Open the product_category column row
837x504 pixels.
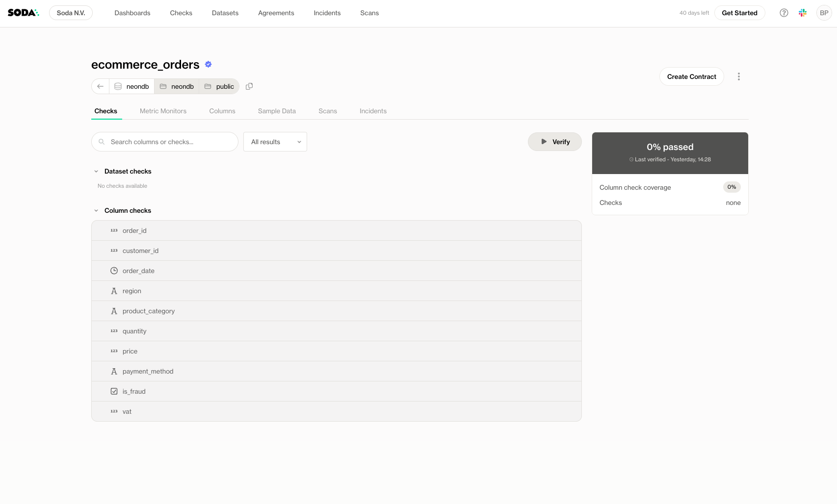pos(337,311)
